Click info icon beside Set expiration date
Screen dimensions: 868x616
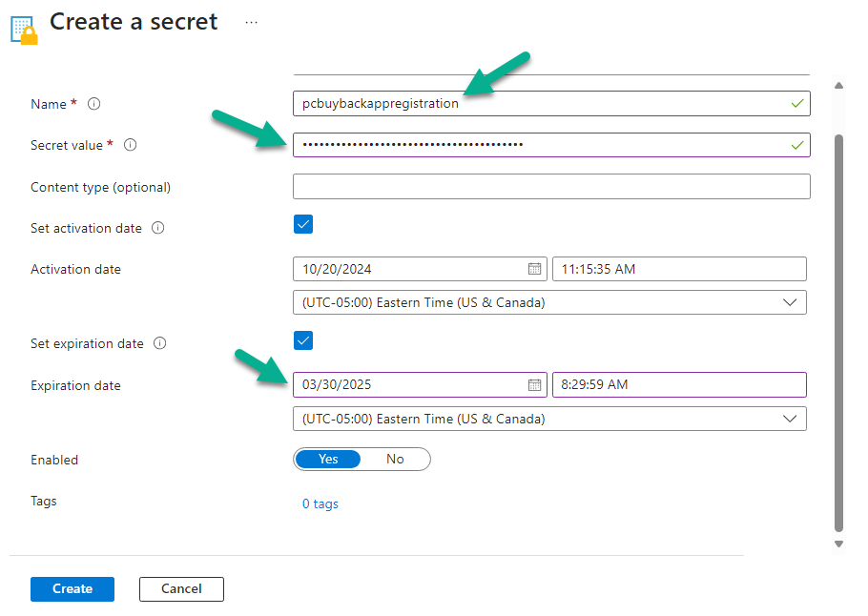click(159, 343)
